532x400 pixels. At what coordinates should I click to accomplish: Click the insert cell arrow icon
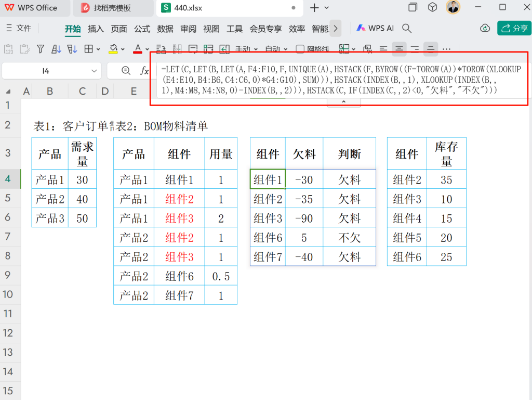tap(224, 49)
